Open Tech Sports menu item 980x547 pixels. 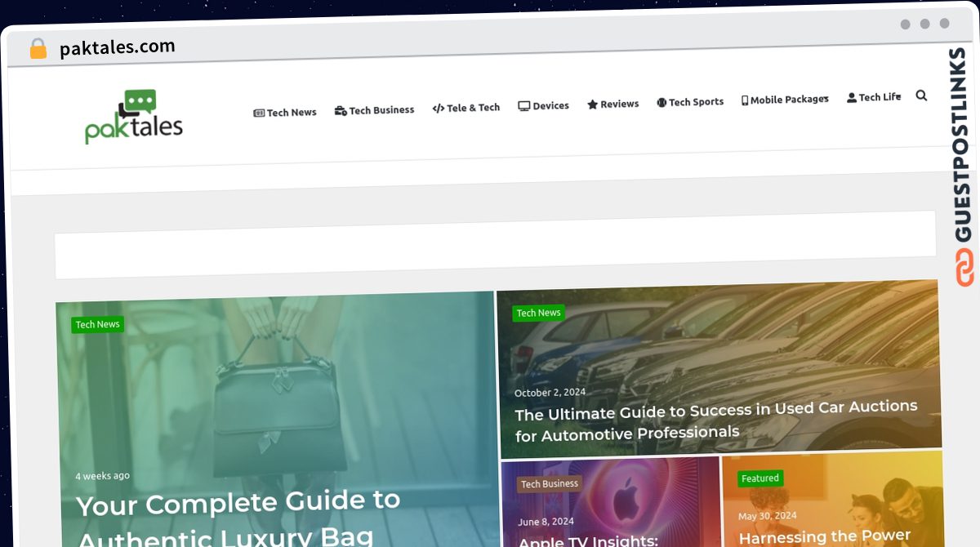[690, 102]
